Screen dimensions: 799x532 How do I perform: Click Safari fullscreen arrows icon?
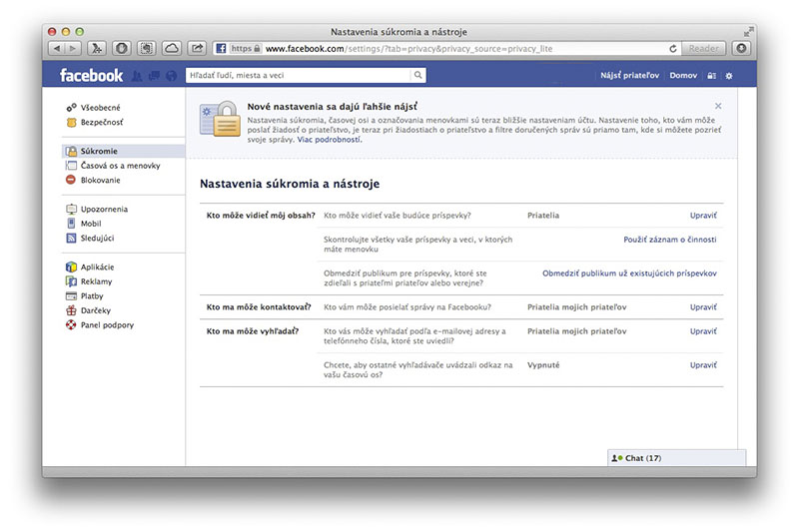[x=747, y=32]
